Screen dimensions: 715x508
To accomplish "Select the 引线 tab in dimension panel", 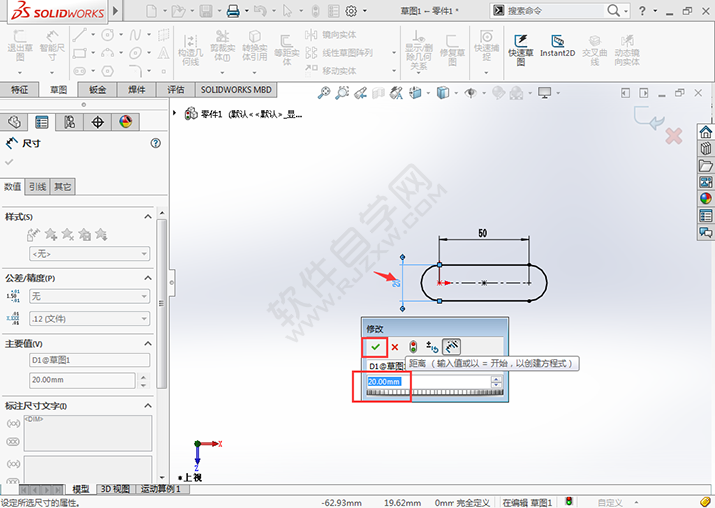I will pyautogui.click(x=37, y=187).
